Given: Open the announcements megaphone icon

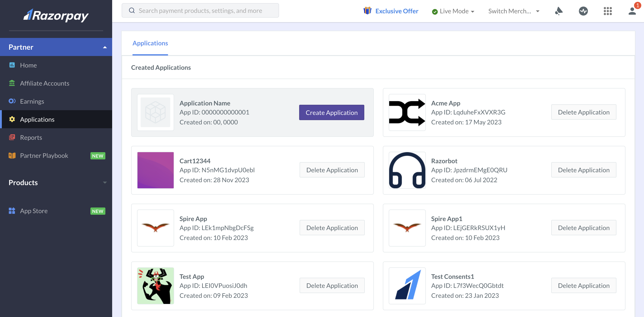Looking at the screenshot, I should [x=559, y=11].
